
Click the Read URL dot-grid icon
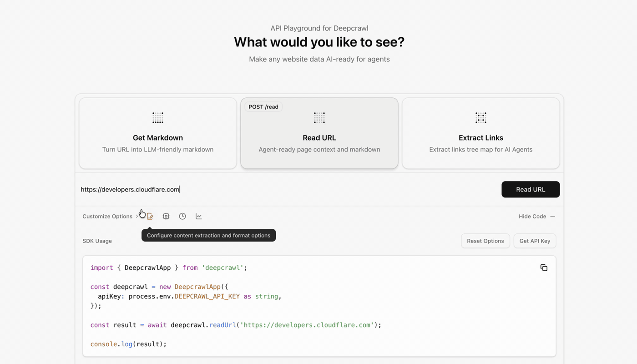coord(319,118)
